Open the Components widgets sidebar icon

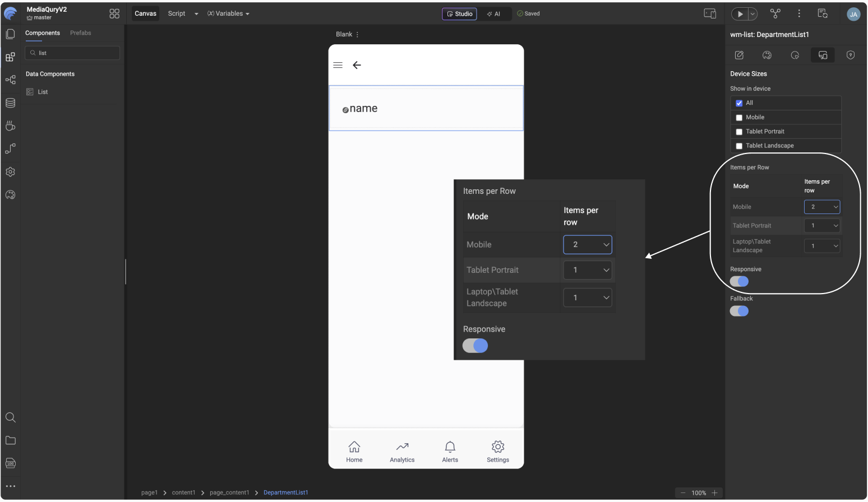pyautogui.click(x=10, y=57)
